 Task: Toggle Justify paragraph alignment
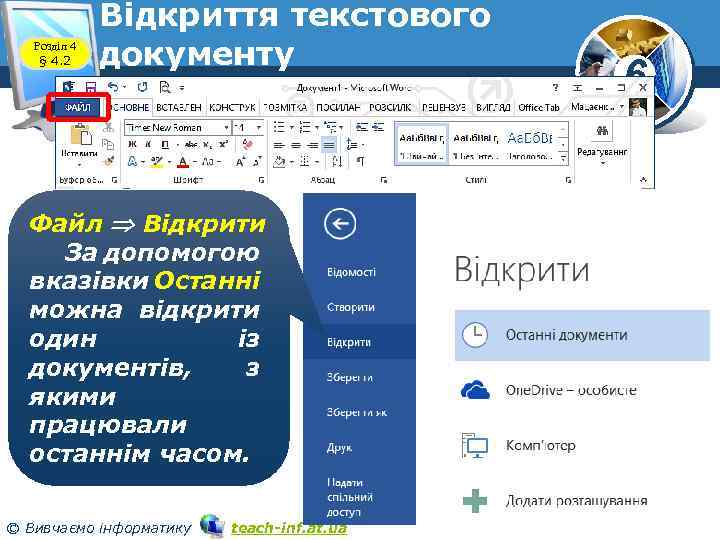tap(329, 145)
